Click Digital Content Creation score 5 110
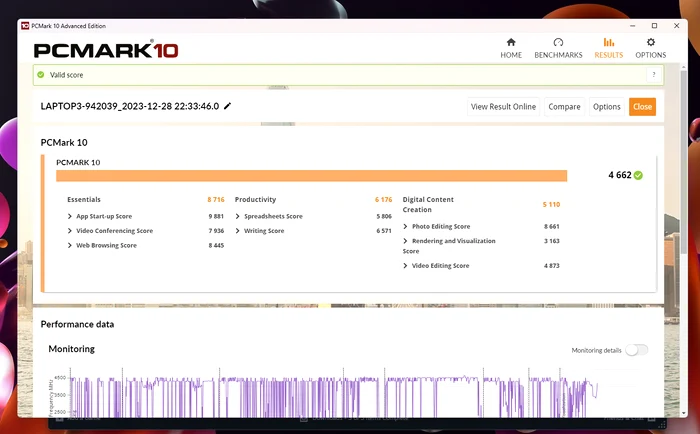700x434 pixels. point(551,204)
